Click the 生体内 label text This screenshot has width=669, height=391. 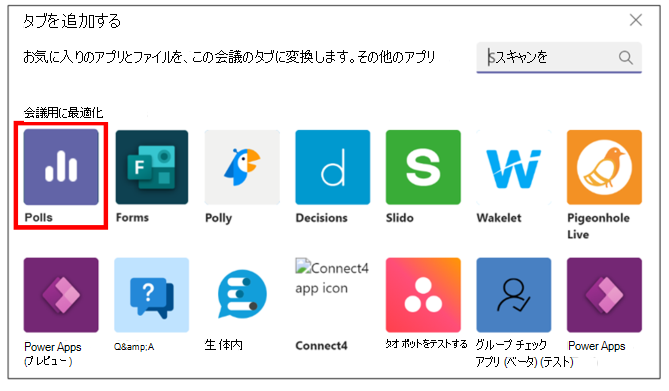(224, 344)
